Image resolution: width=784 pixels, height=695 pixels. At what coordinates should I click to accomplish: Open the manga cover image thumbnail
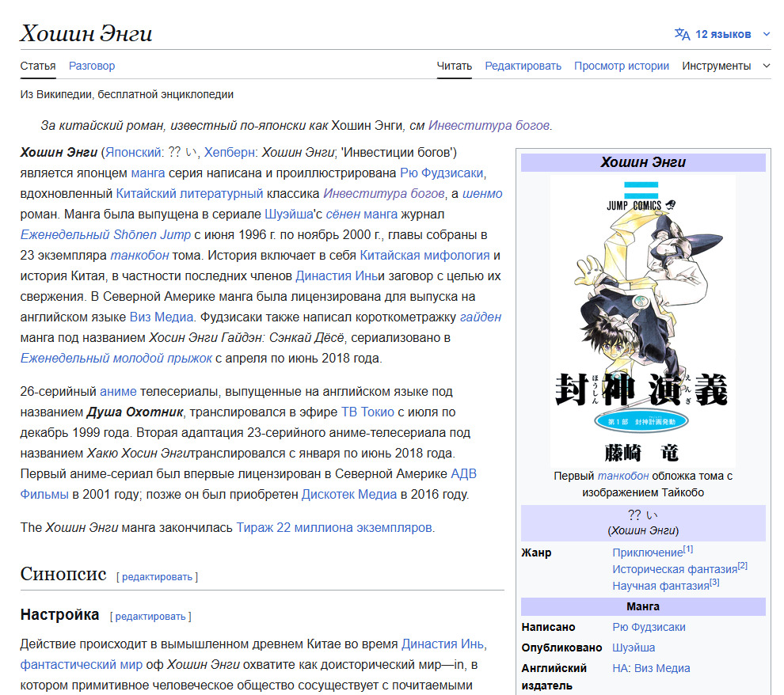(642, 320)
